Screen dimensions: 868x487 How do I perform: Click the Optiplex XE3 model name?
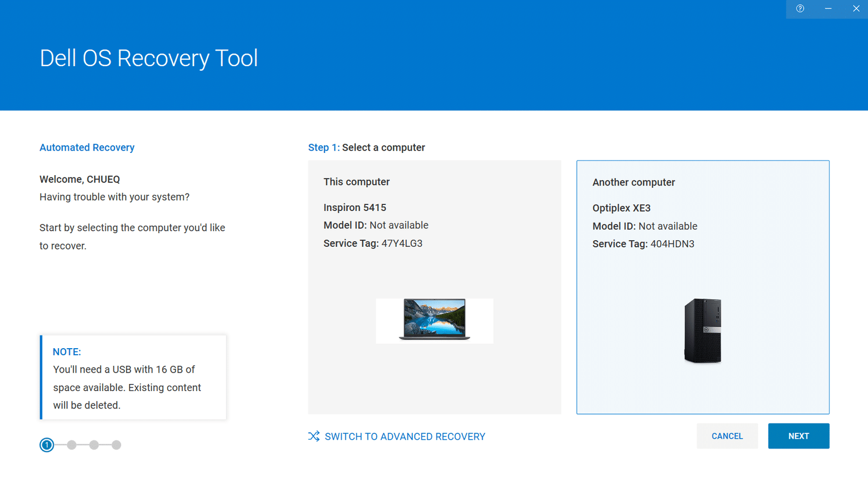(x=621, y=208)
